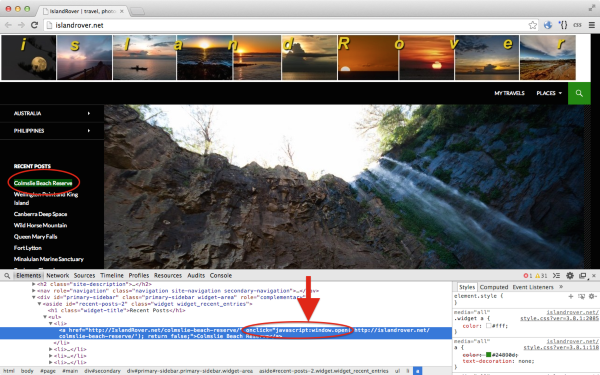Switch to the Resources panel
Viewport: 600px width, 375px height.
pos(168,276)
